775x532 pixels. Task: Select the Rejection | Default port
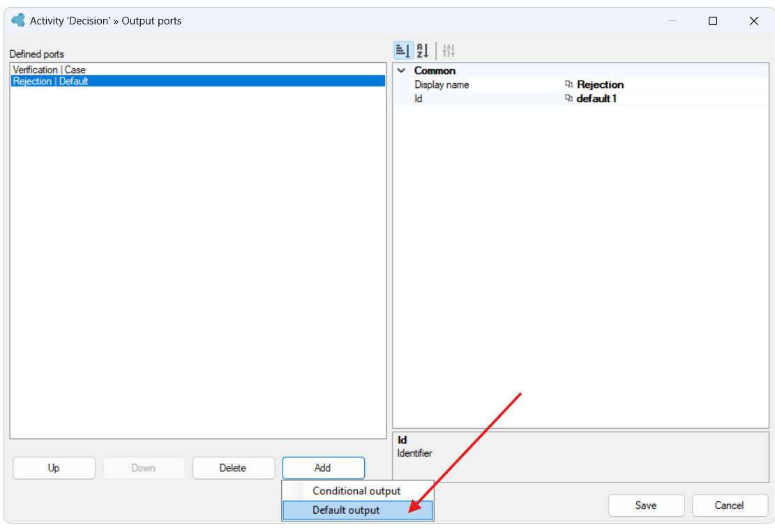(x=197, y=81)
